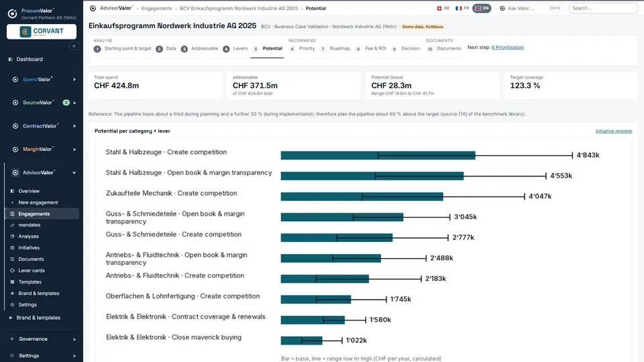This screenshot has height=362, width=644.
Task: Click the AdvisorValor icon in breadcrumb
Action: coord(93,8)
